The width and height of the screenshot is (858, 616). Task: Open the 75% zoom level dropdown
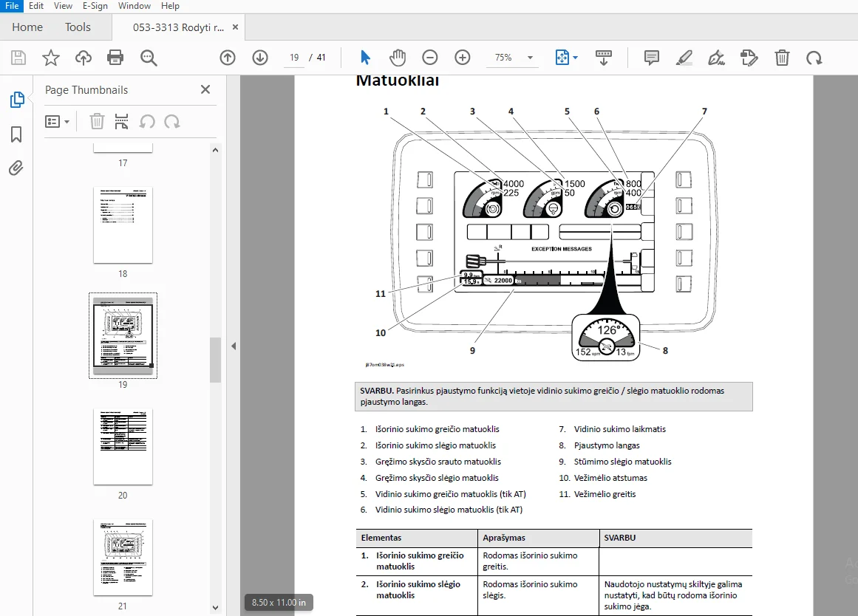click(x=530, y=58)
